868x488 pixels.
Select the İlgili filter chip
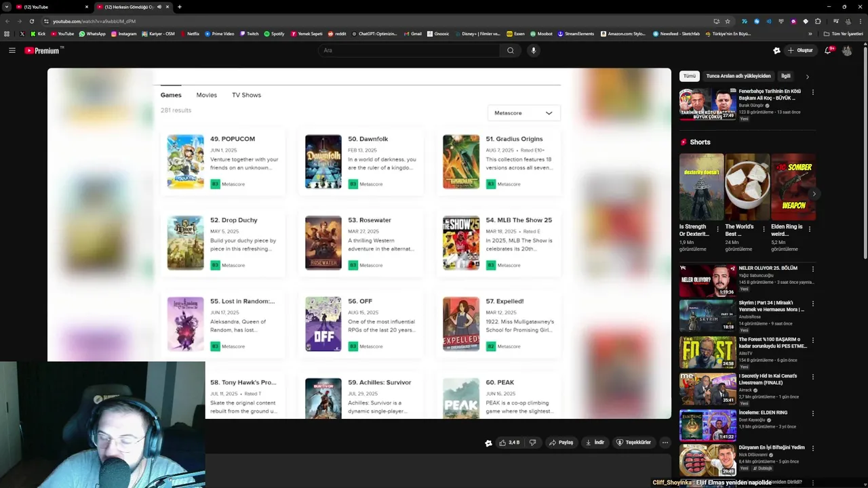tap(785, 76)
